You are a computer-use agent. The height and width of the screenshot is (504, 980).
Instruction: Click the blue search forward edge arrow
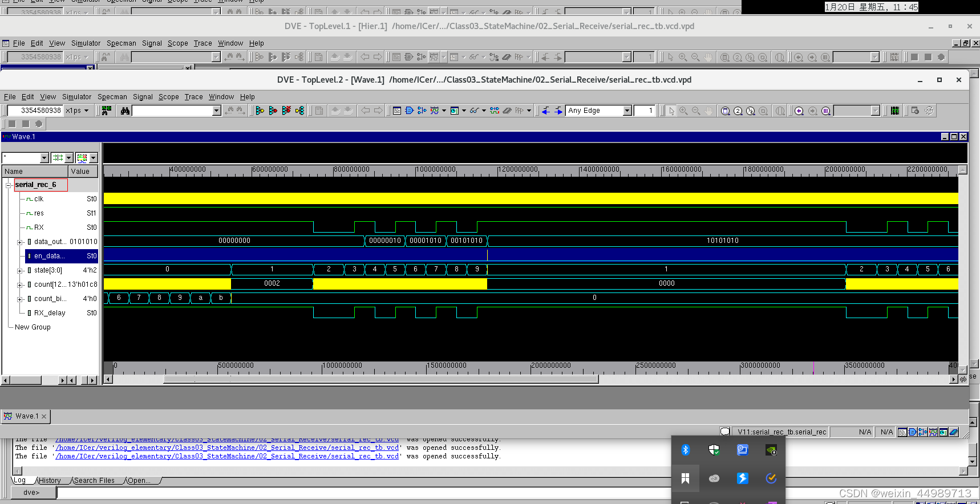pos(558,111)
